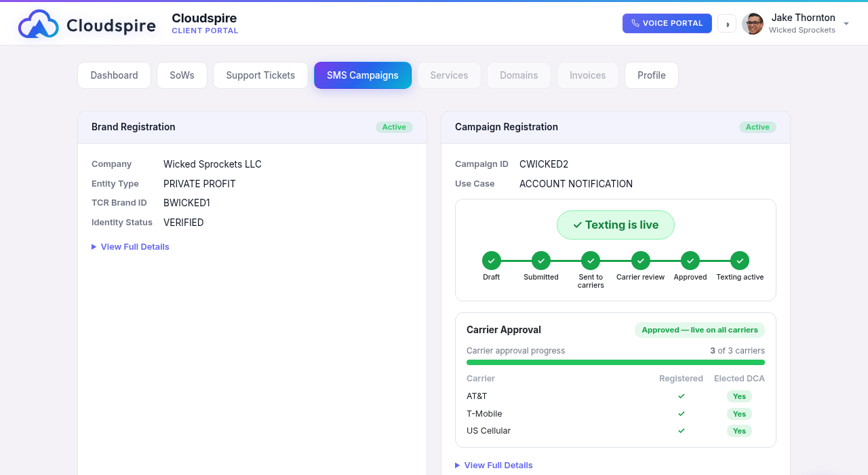Open the Invoices tab
This screenshot has height=475, width=868.
(x=587, y=75)
